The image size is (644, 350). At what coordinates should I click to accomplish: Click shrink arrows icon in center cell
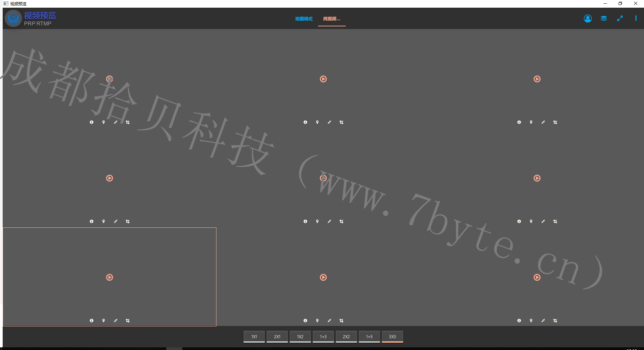(x=329, y=221)
